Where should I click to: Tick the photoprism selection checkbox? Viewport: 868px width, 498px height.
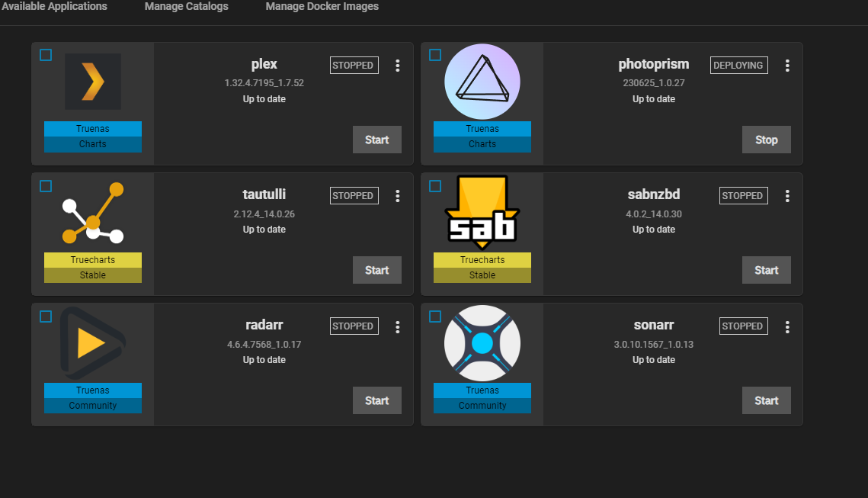(435, 55)
